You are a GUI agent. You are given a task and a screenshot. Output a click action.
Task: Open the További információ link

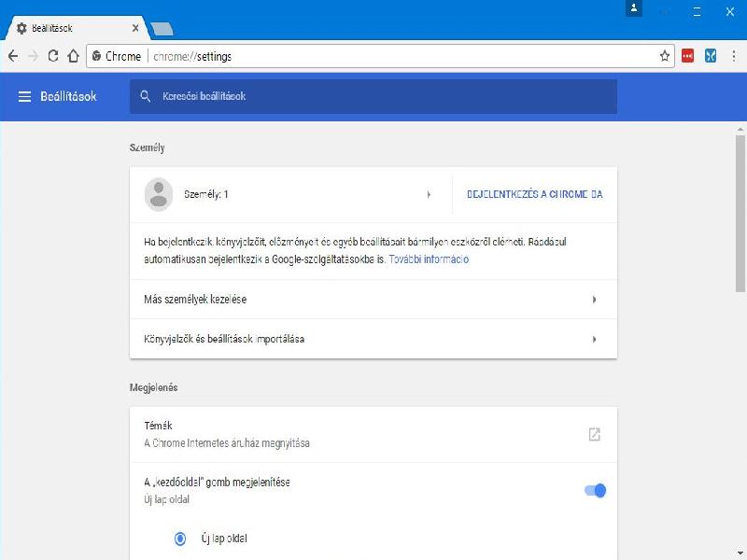(429, 259)
